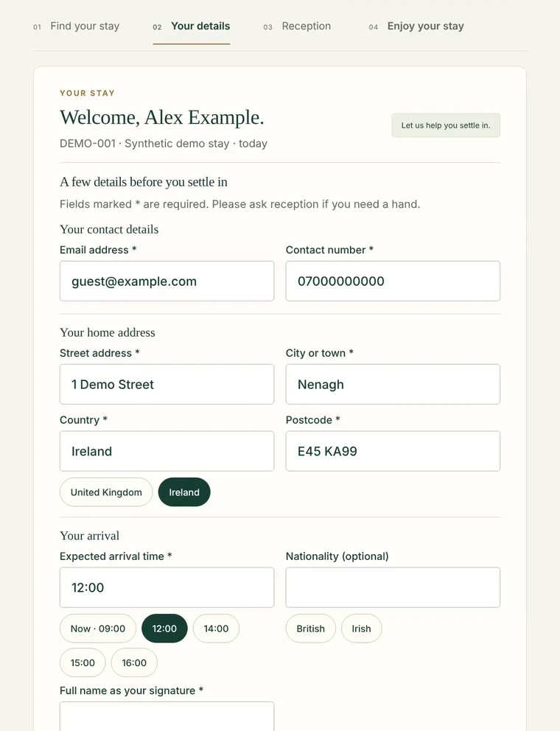The height and width of the screenshot is (731, 560).
Task: Pick the Irish nationality chip
Action: [x=361, y=629]
